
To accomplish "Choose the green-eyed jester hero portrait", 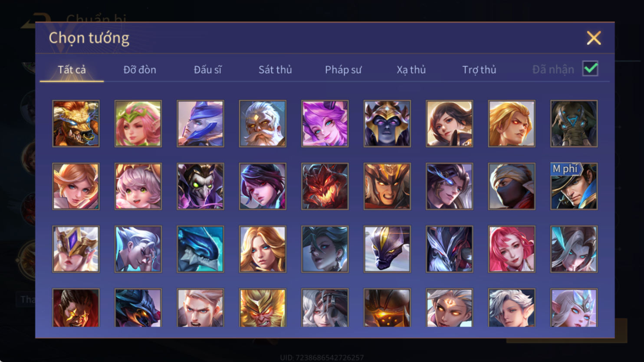I will [200, 186].
